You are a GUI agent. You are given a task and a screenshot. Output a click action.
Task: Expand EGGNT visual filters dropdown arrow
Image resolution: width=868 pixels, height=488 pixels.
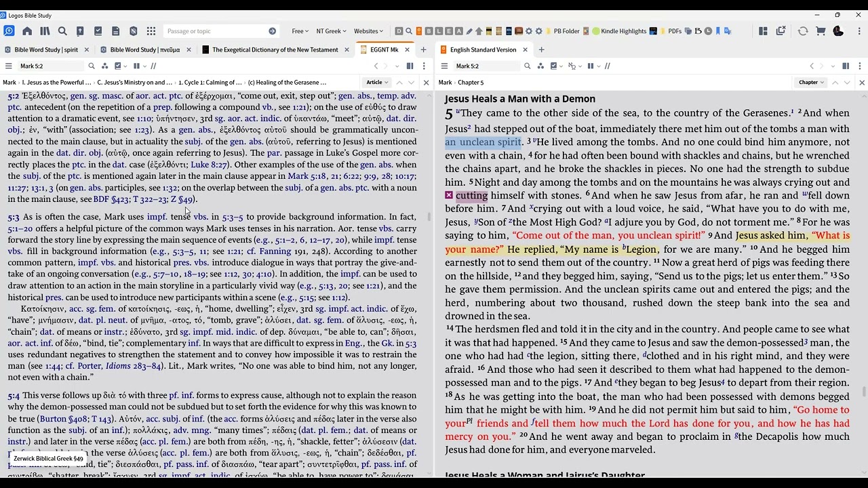(x=126, y=66)
